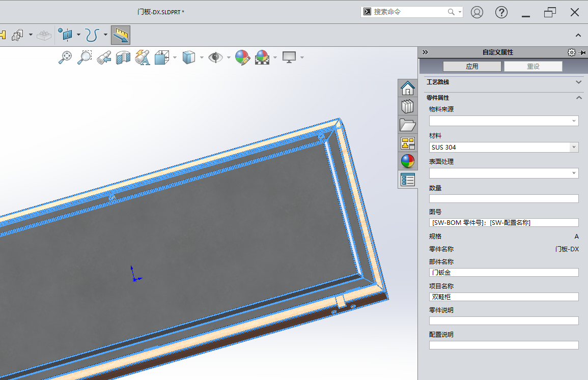
Task: Open the Help question mark icon
Action: [501, 12]
